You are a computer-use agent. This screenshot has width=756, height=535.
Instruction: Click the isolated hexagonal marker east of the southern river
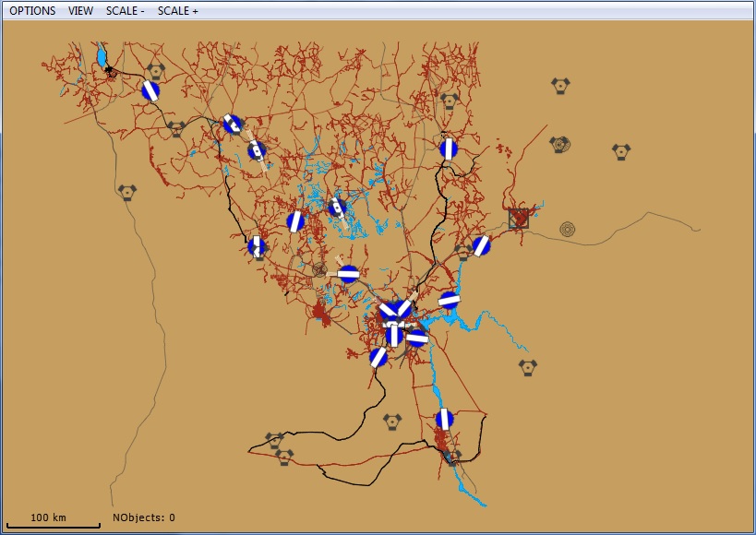pos(527,367)
